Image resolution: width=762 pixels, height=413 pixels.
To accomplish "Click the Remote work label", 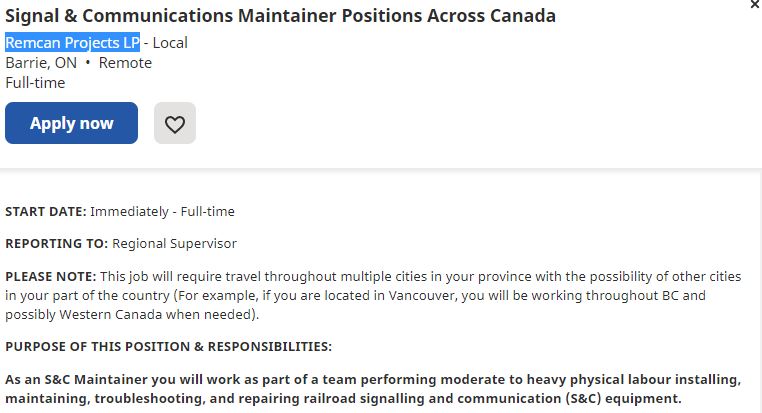I will click(125, 62).
